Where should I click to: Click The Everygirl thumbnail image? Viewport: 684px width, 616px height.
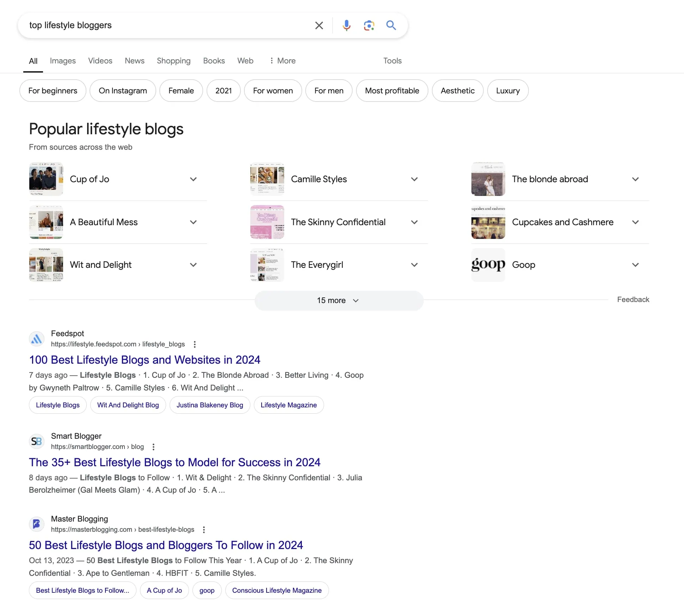point(267,265)
